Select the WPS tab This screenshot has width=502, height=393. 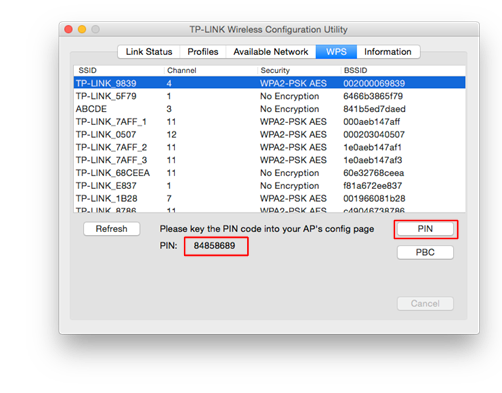[x=336, y=52]
